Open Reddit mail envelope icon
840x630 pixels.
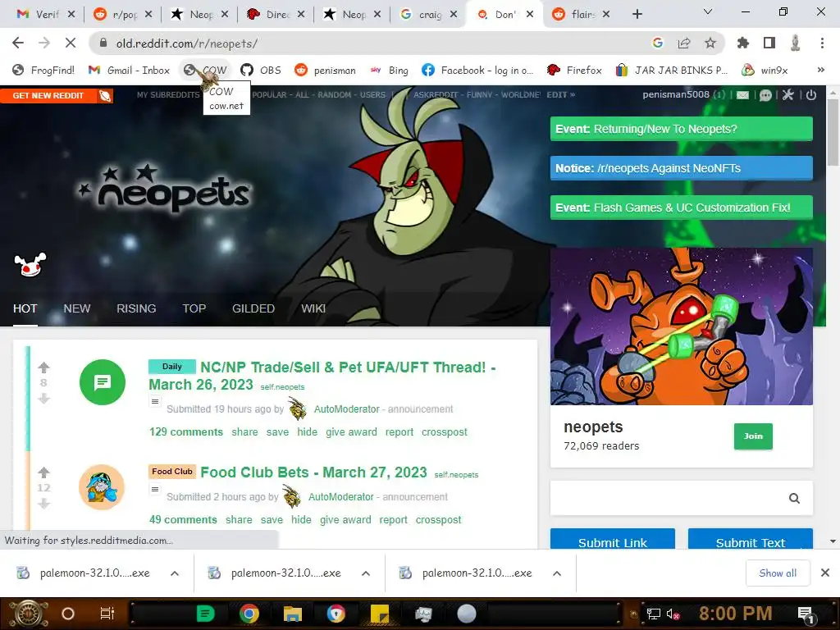[x=742, y=95]
